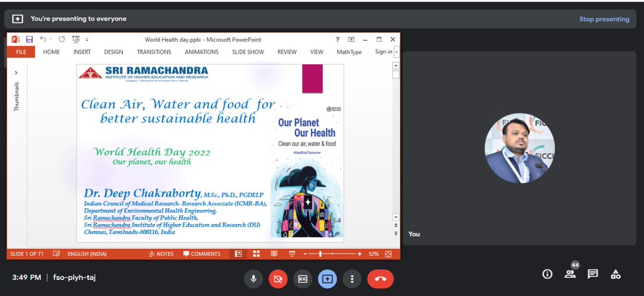Open the VIEW ribbon tab

click(x=317, y=52)
